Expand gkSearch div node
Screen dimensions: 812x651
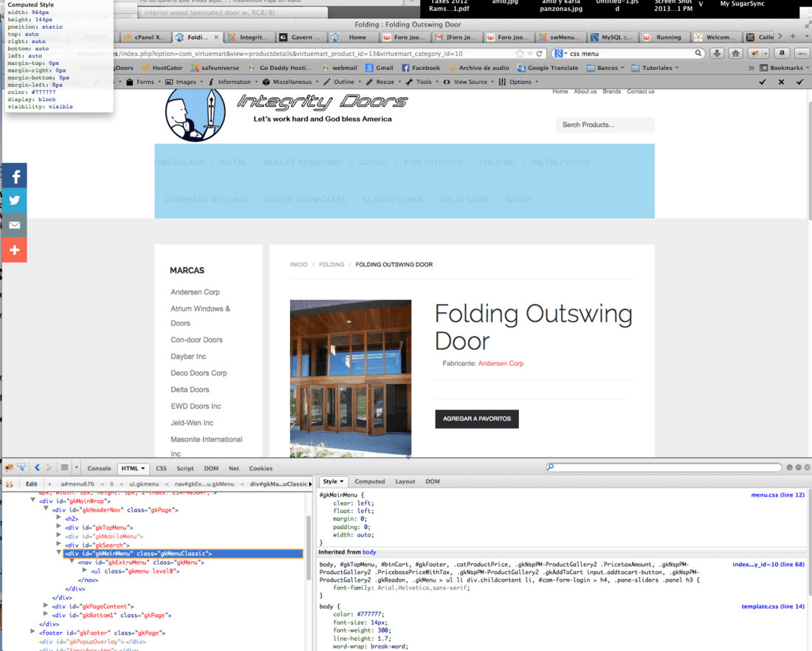tap(58, 544)
